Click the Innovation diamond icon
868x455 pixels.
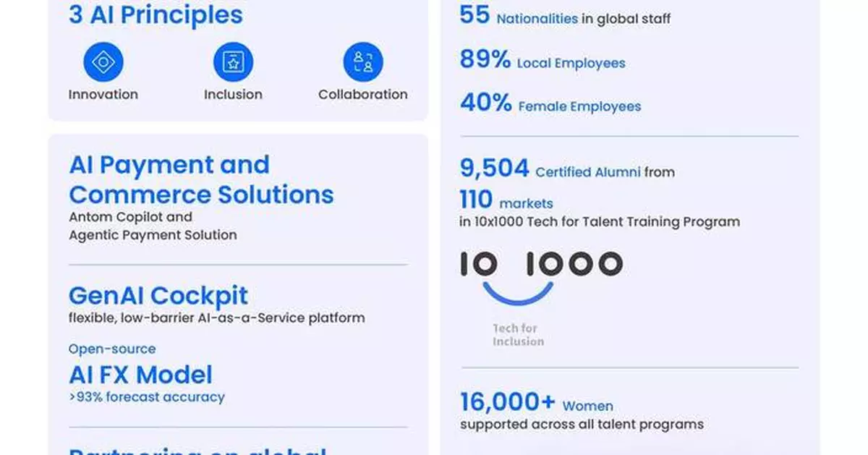103,62
